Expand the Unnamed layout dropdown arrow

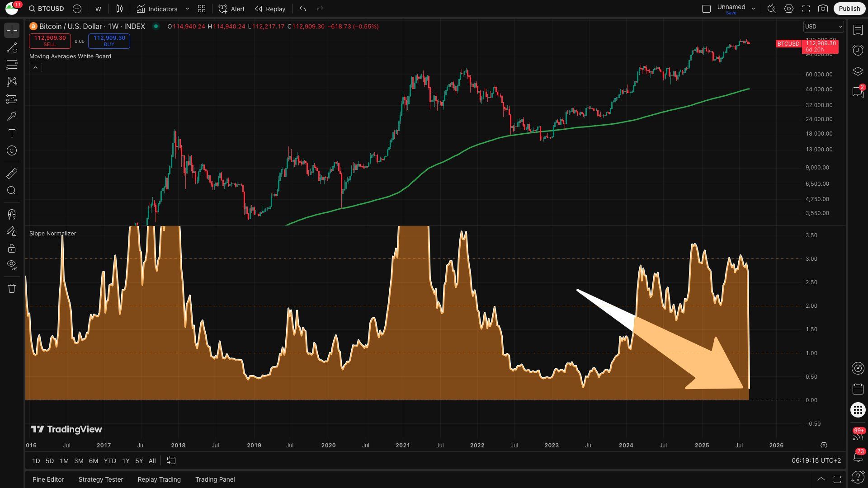(x=753, y=9)
